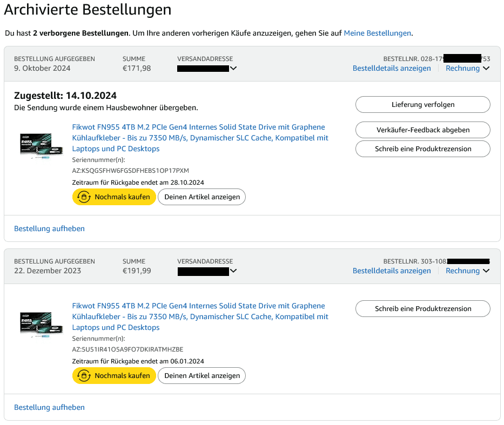Screen dimensions: 504x425
Task: Expand Rechnung dropdown for the October 2024 order
Action: coord(467,69)
